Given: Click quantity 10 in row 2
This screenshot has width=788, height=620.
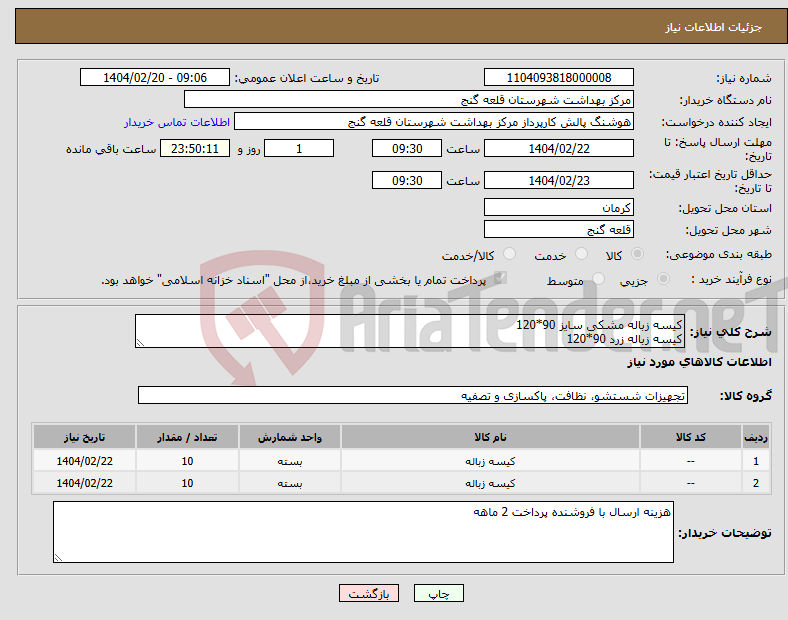Looking at the screenshot, I should 187,483.
